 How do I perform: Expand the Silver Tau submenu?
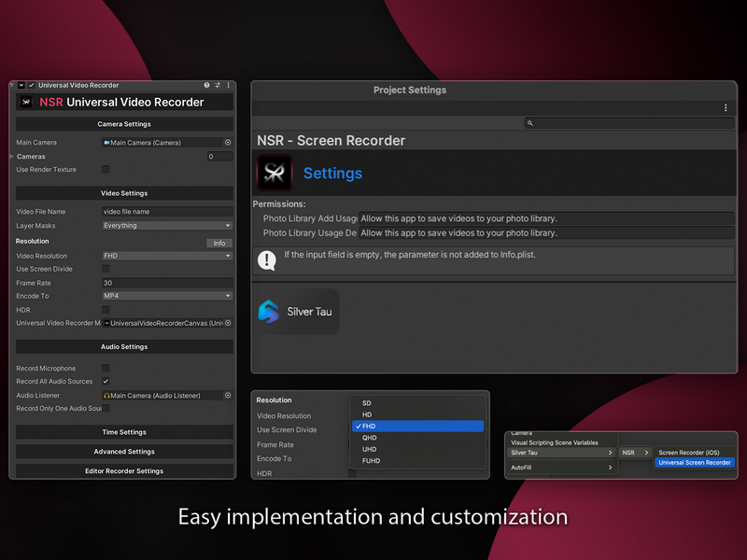562,453
